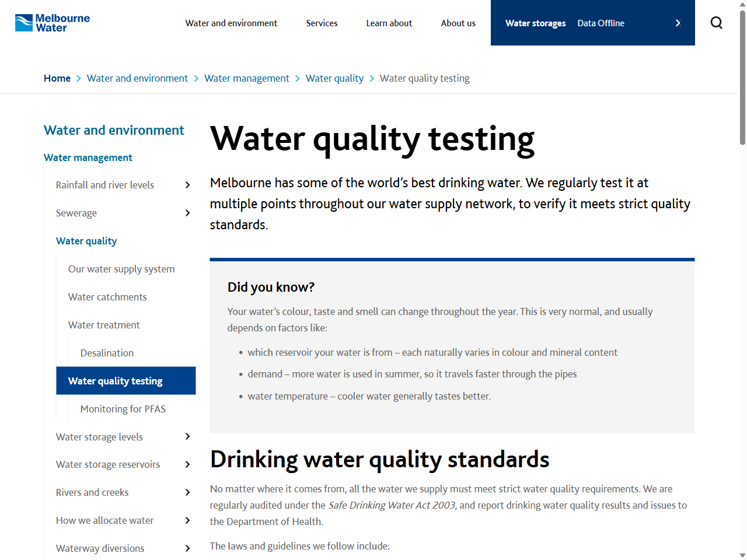Click the chevron beside Sewerage
Viewport: 747px width, 560px height.
point(187,212)
